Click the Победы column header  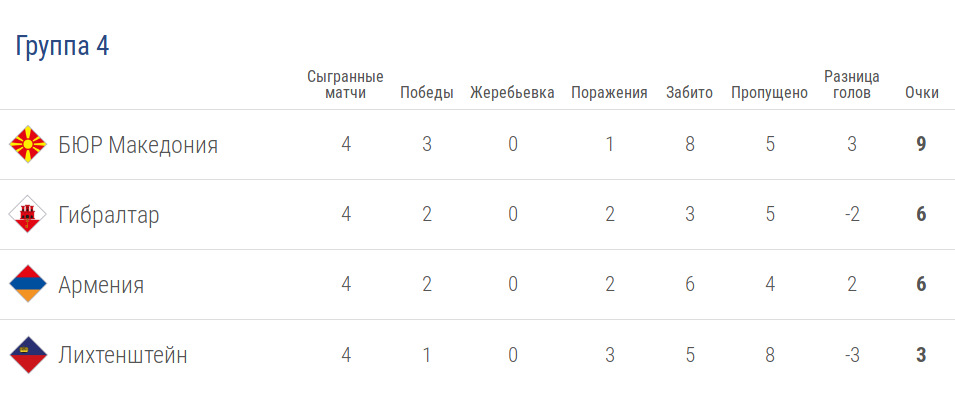click(x=427, y=93)
